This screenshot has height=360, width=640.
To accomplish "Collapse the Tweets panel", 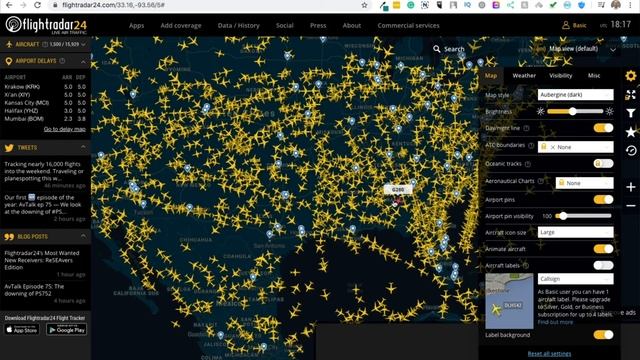I will pyautogui.click(x=83, y=147).
